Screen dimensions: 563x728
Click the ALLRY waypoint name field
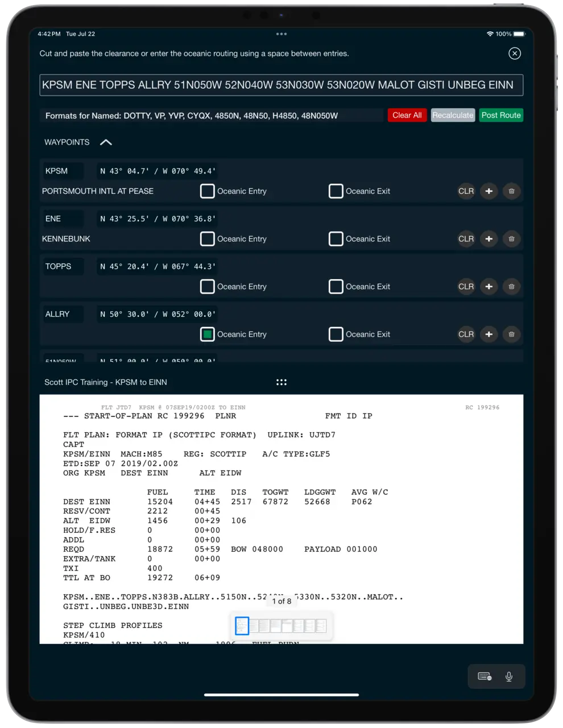pos(63,314)
